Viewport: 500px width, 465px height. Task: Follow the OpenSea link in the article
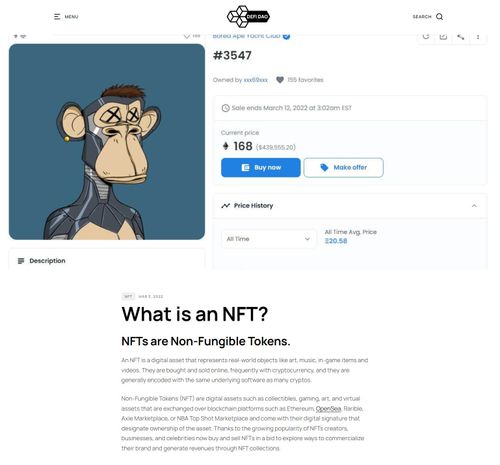[328, 408]
